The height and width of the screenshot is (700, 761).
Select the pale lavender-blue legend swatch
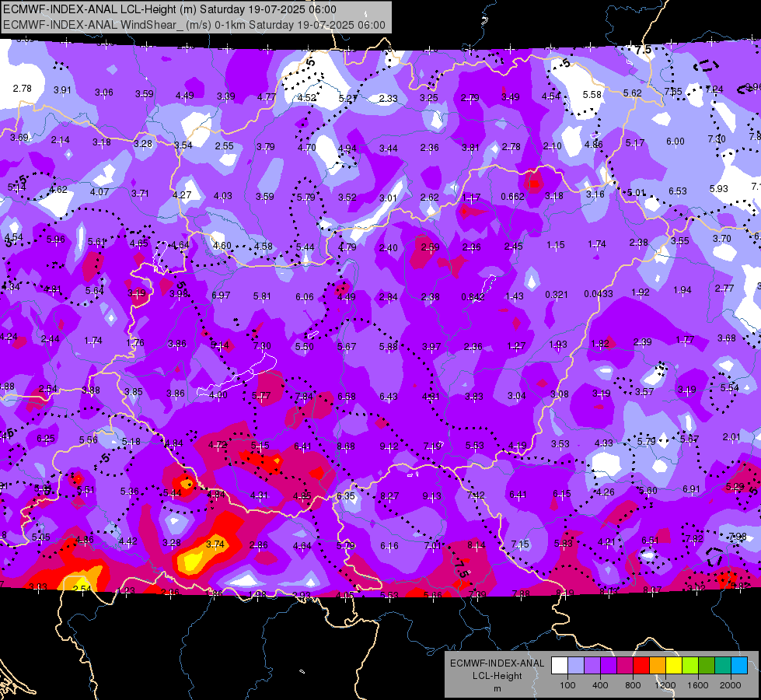[x=575, y=666]
